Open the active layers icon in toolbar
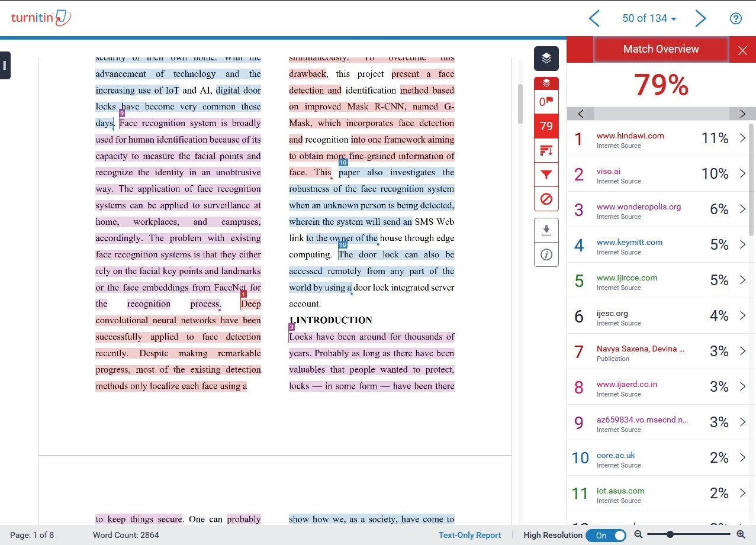 [546, 58]
